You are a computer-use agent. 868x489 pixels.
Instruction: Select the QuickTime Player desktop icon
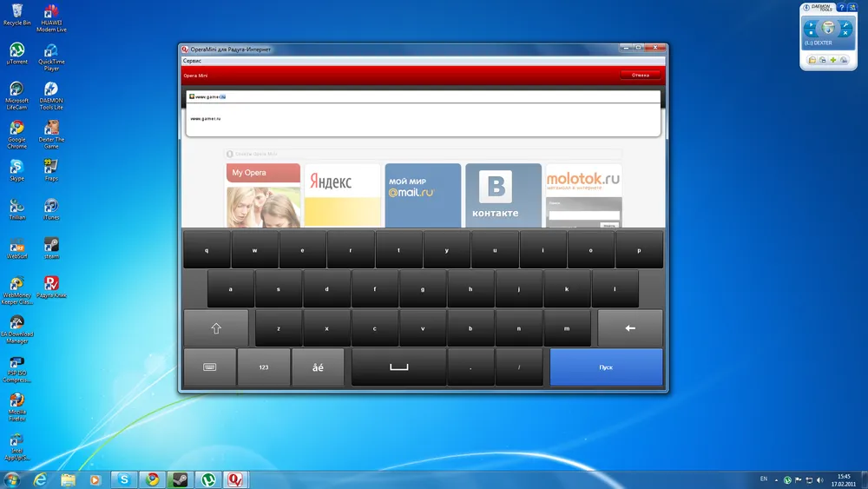(x=51, y=57)
